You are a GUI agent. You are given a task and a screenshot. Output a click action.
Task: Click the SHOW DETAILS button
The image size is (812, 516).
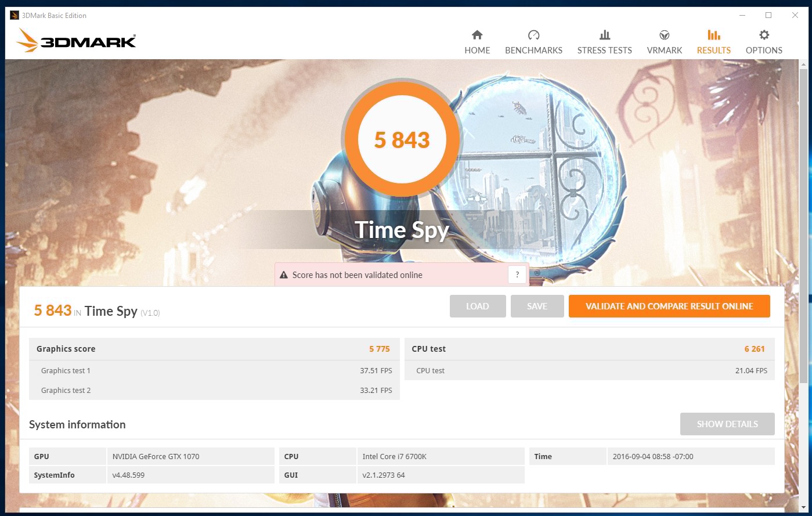[727, 424]
